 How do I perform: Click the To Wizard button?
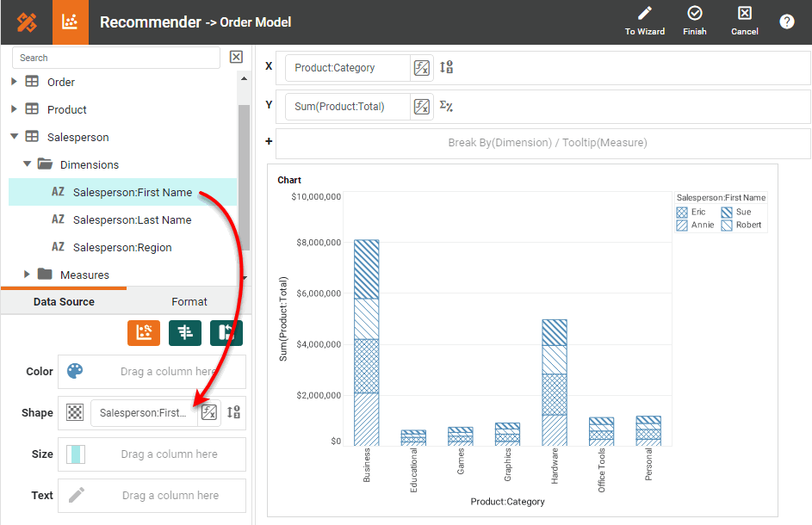[x=644, y=21]
